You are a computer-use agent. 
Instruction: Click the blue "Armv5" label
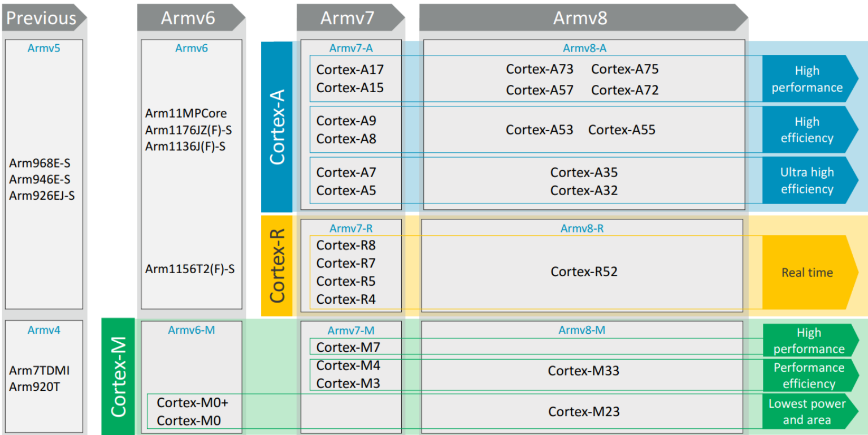point(44,48)
